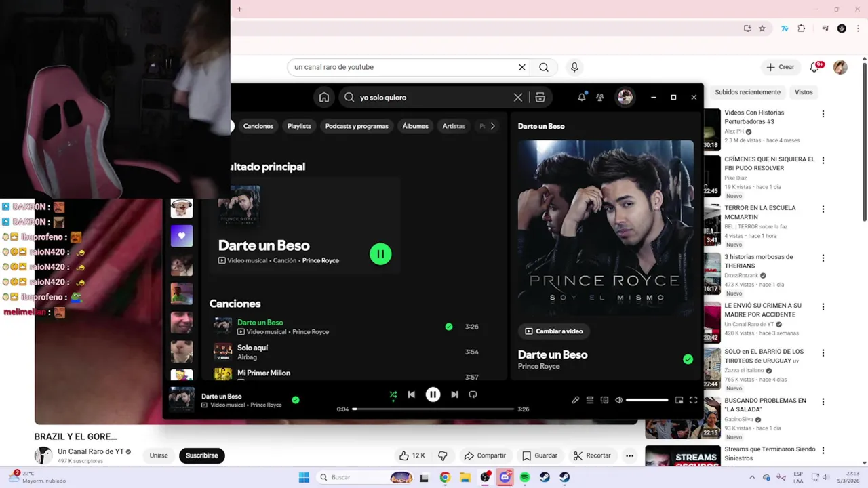Open Spotify Browse icon beside search
This screenshot has width=868, height=488.
pos(540,97)
